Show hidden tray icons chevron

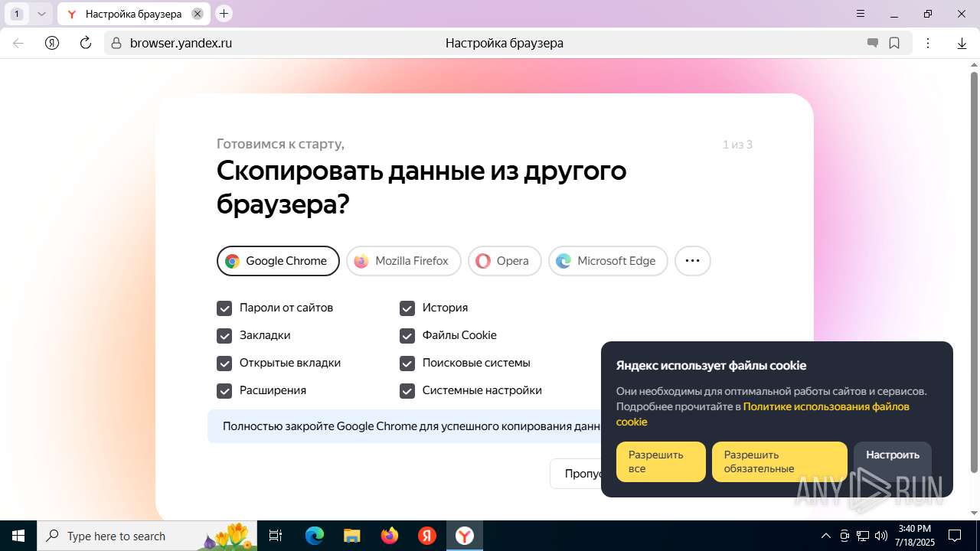[x=825, y=536]
